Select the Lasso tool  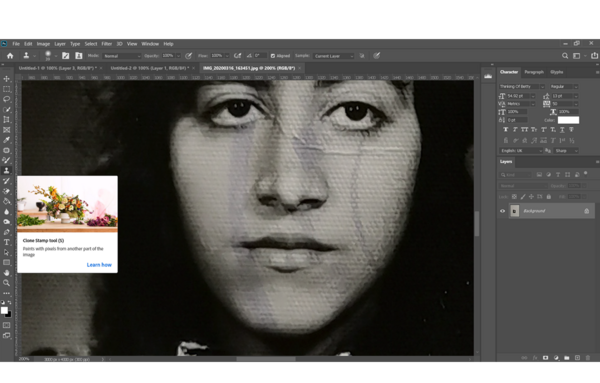tap(7, 99)
